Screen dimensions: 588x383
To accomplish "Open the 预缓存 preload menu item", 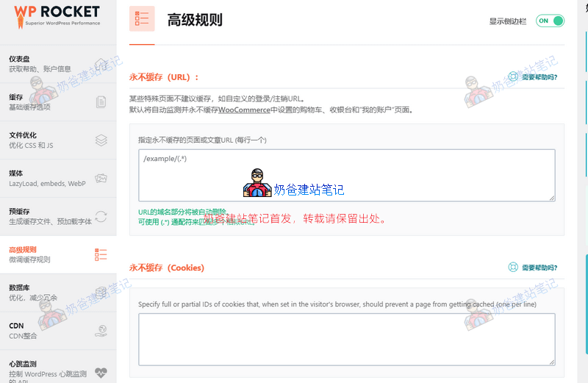I will click(x=58, y=216).
